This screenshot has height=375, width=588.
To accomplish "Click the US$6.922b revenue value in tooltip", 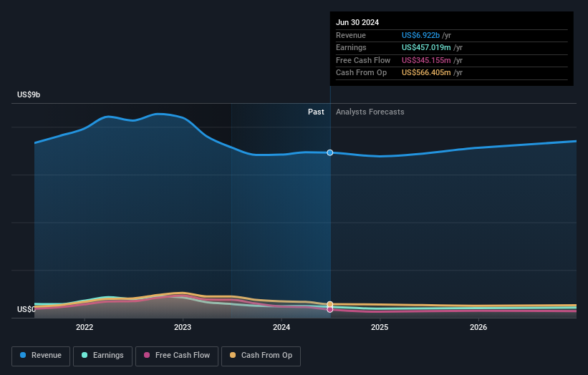I will 420,35.
